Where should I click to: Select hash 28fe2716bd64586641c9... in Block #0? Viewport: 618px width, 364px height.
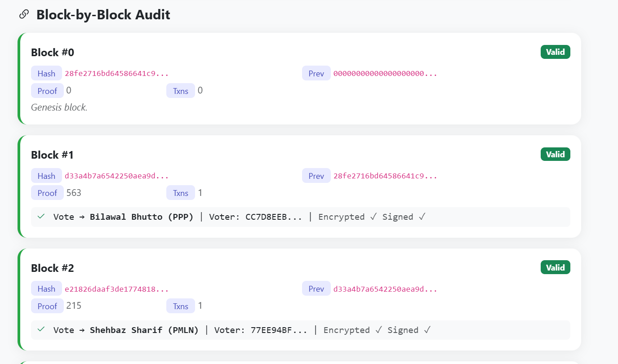[x=117, y=73]
